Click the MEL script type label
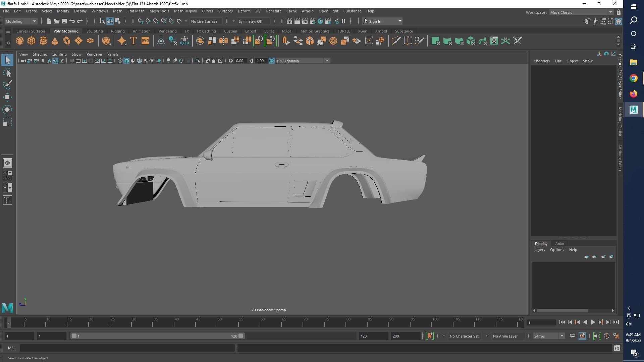 11,348
